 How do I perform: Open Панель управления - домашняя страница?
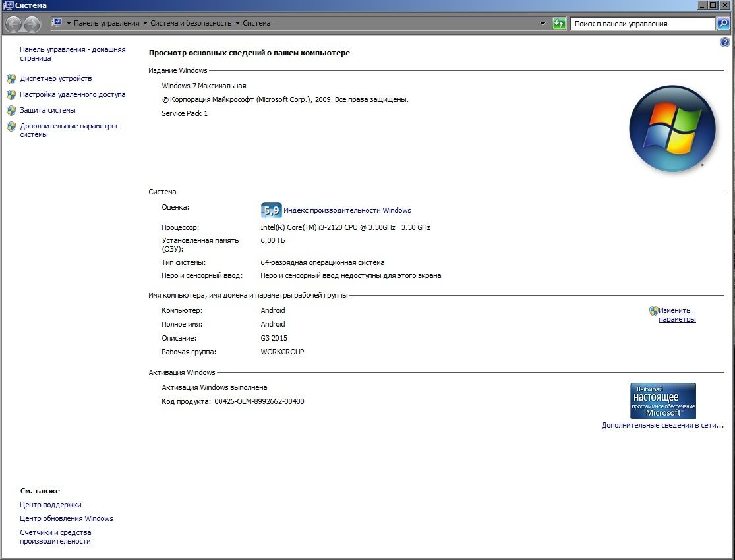(73, 54)
